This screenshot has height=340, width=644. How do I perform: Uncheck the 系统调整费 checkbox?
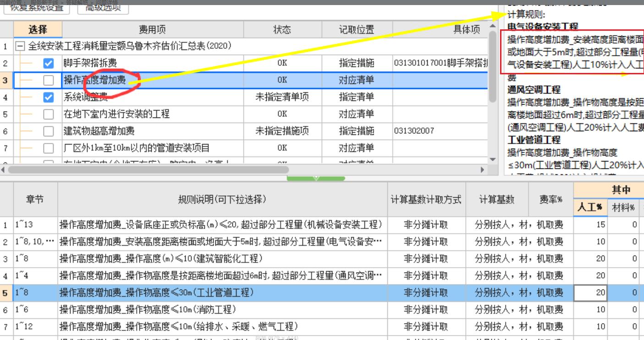click(49, 97)
